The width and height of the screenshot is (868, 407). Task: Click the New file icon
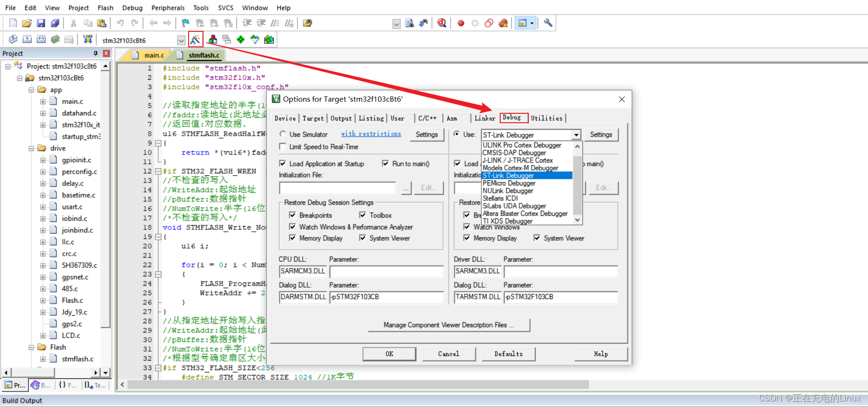point(13,23)
